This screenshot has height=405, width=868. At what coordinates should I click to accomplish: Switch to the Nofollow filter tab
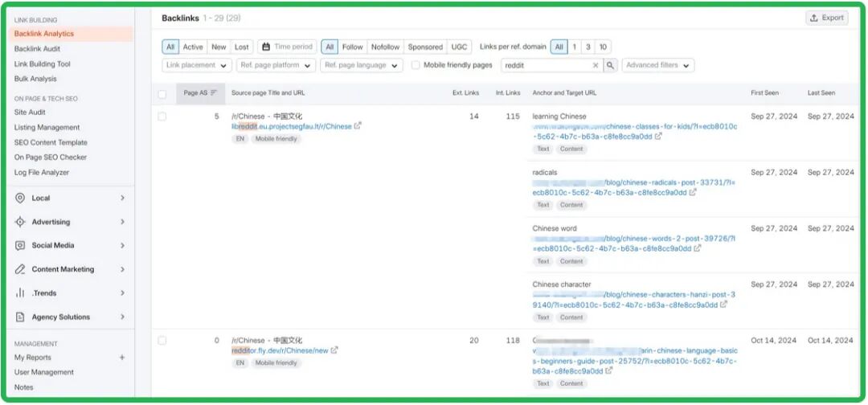click(385, 47)
